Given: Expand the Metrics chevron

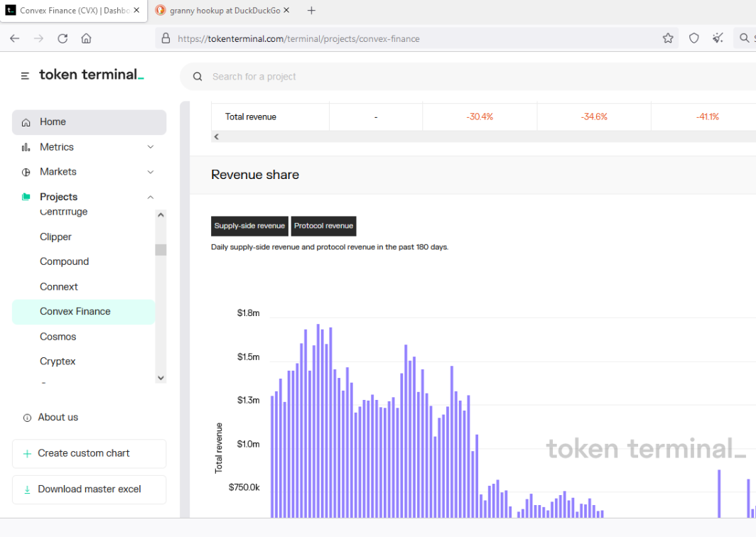Looking at the screenshot, I should tap(151, 147).
